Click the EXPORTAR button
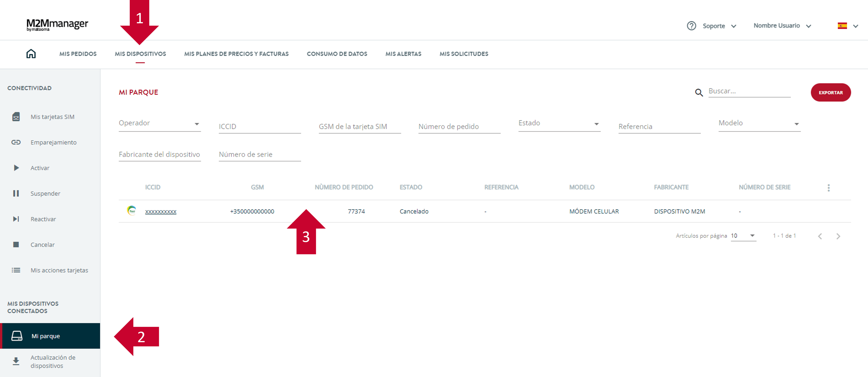The width and height of the screenshot is (868, 377). 831,93
